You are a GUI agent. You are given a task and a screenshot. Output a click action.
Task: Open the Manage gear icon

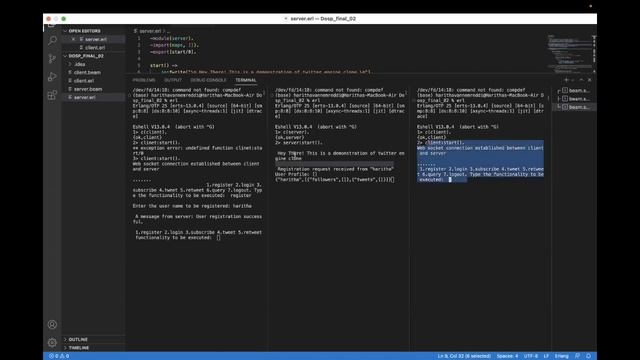[x=52, y=342]
